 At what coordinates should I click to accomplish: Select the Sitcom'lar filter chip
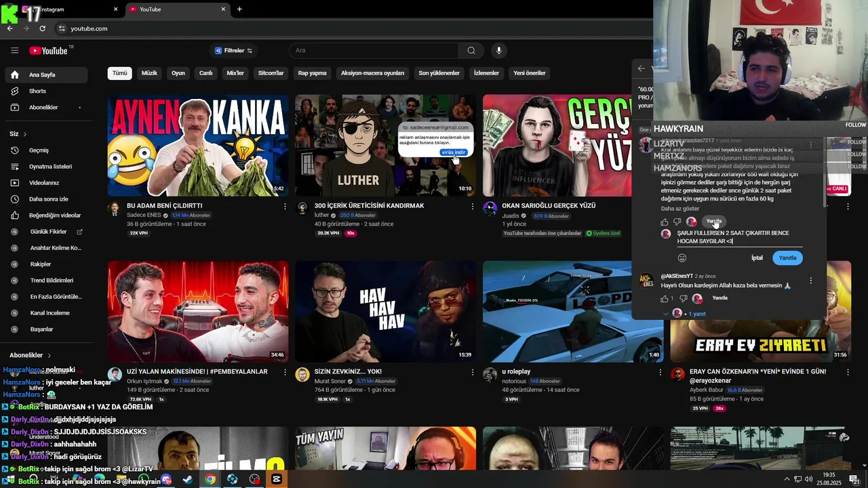(271, 73)
